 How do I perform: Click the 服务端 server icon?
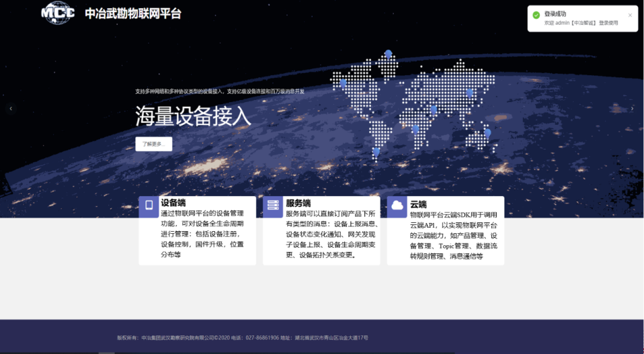point(273,205)
